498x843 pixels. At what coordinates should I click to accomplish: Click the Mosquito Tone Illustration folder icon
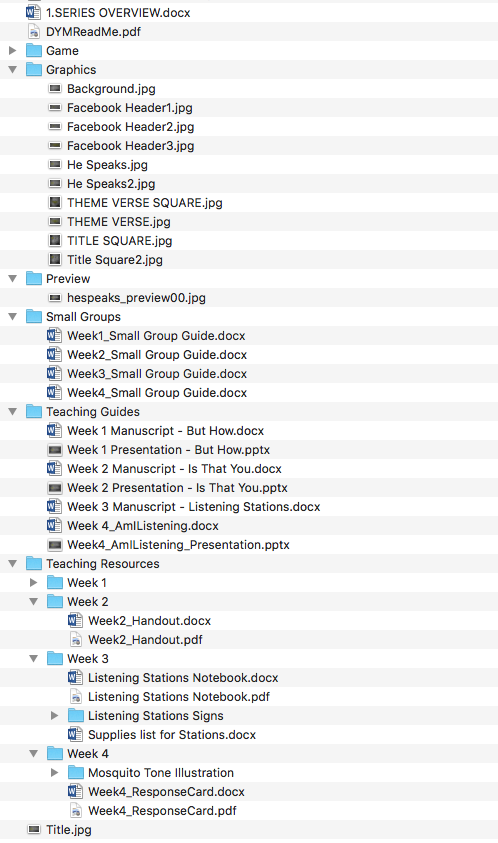(x=76, y=773)
